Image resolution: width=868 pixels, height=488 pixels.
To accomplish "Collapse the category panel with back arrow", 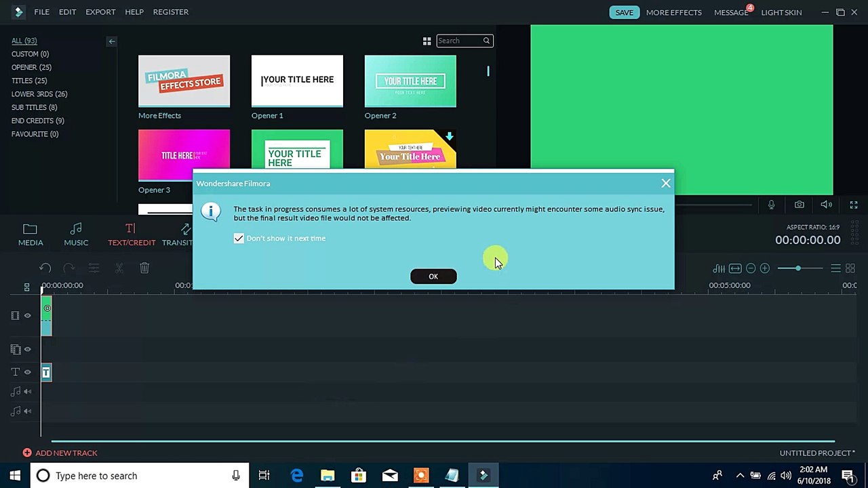I will click(x=112, y=41).
